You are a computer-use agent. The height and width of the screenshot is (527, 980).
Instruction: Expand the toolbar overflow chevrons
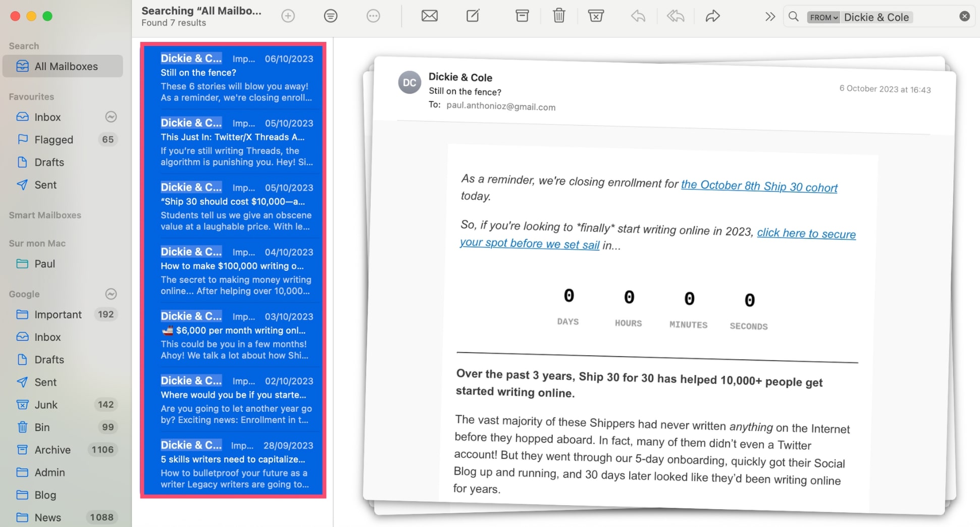pyautogui.click(x=769, y=17)
